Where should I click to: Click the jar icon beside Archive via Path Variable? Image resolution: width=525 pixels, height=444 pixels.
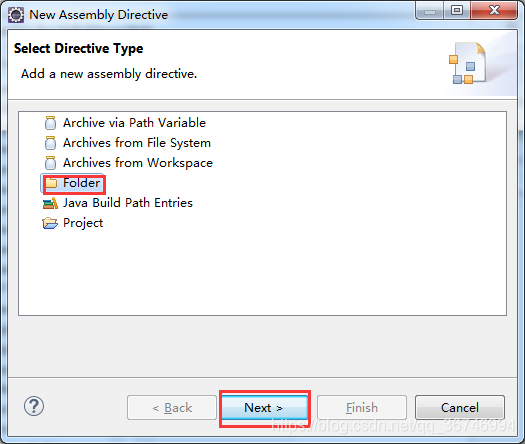[x=50, y=123]
